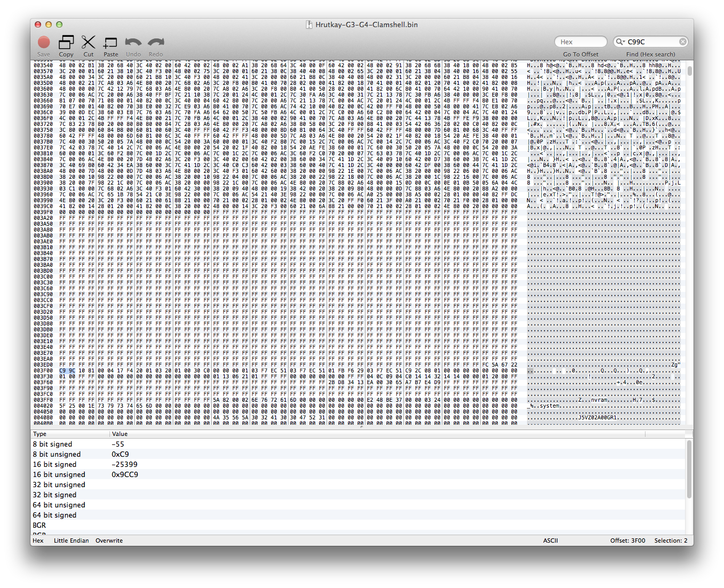Switch Little Endian byte order setting
Screen dimensions: 724x588
(x=71, y=541)
